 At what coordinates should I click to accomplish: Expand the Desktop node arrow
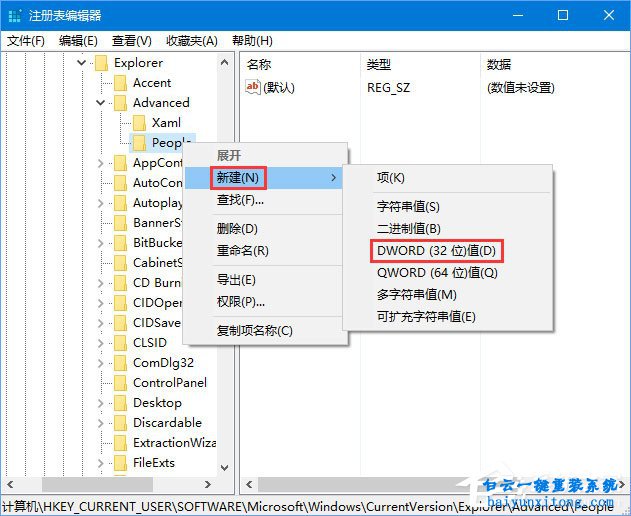tap(101, 403)
